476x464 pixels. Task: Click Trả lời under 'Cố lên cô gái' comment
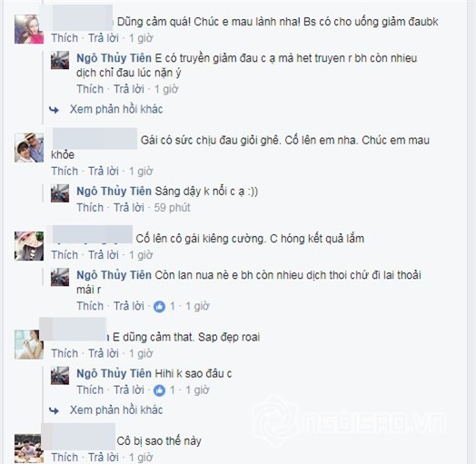104,255
